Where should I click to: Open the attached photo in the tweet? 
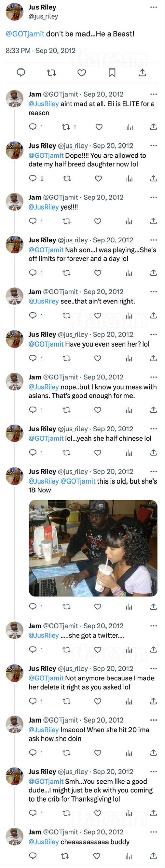coord(93,548)
